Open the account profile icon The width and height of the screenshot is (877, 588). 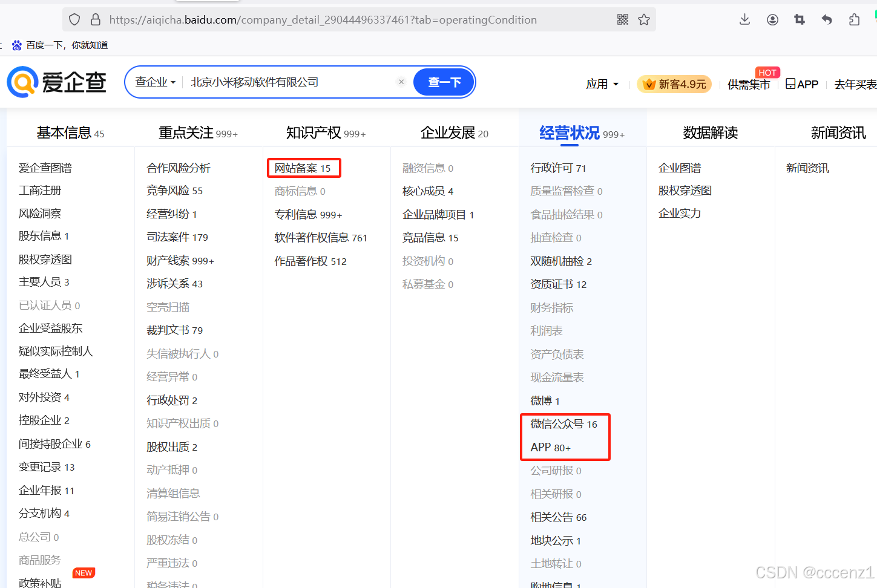pos(772,20)
